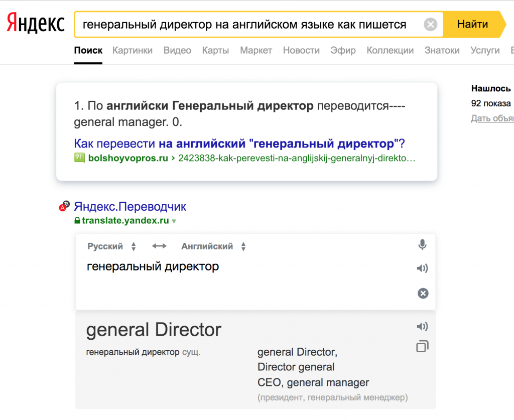Click the green lock icon beside translate.yandex.ru
This screenshot has height=420, width=514.
click(x=77, y=220)
